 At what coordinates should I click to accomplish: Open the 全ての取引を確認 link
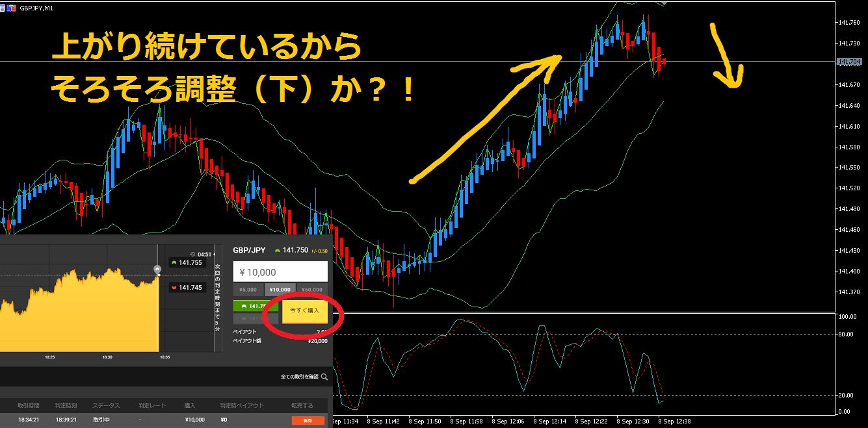299,376
